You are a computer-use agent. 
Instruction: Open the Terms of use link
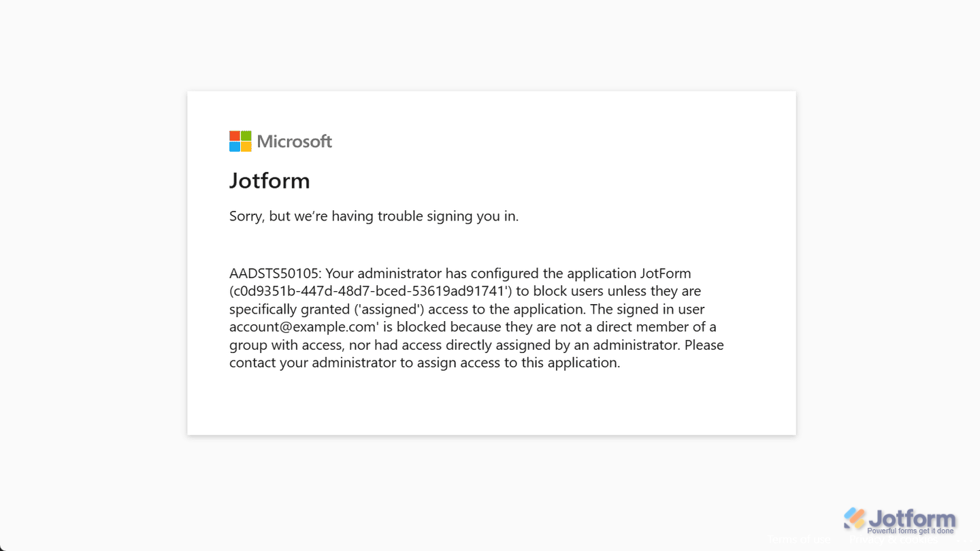click(x=798, y=540)
